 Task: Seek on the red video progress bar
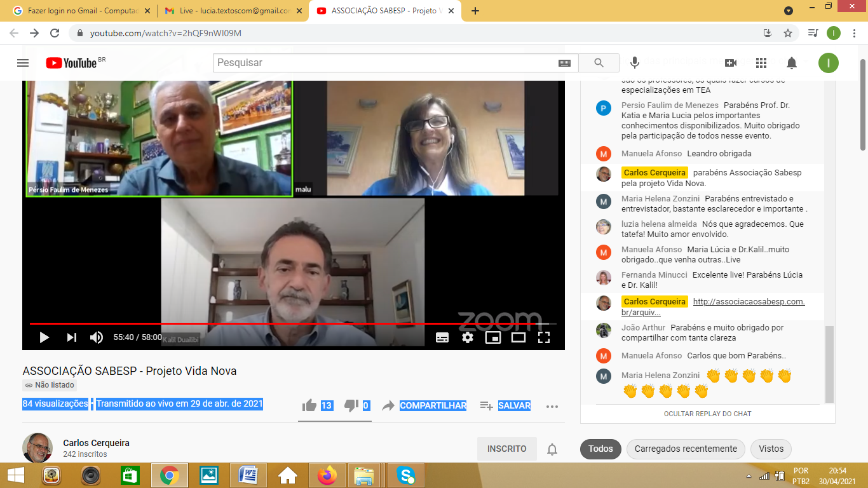(293, 323)
